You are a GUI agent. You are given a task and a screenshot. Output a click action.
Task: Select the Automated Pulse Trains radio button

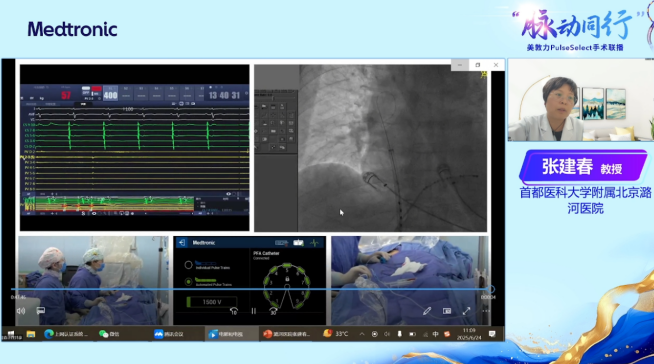coord(188,282)
